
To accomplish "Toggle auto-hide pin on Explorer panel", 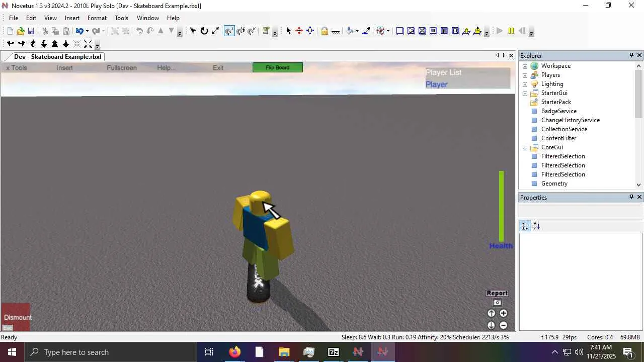I will (631, 55).
